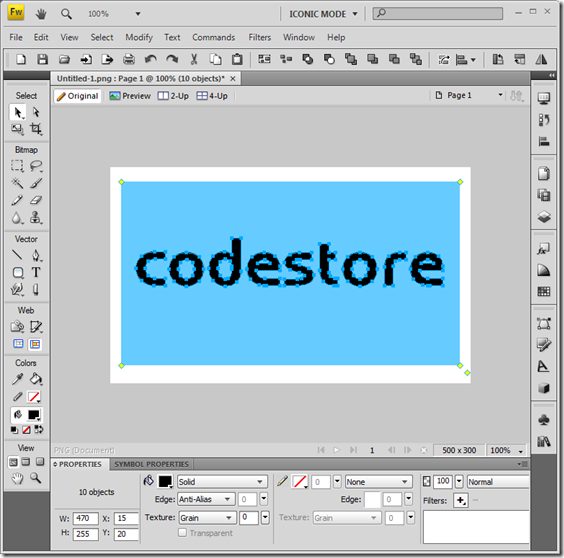Click the Undo arrow icon
The image size is (564, 558).
(x=150, y=59)
